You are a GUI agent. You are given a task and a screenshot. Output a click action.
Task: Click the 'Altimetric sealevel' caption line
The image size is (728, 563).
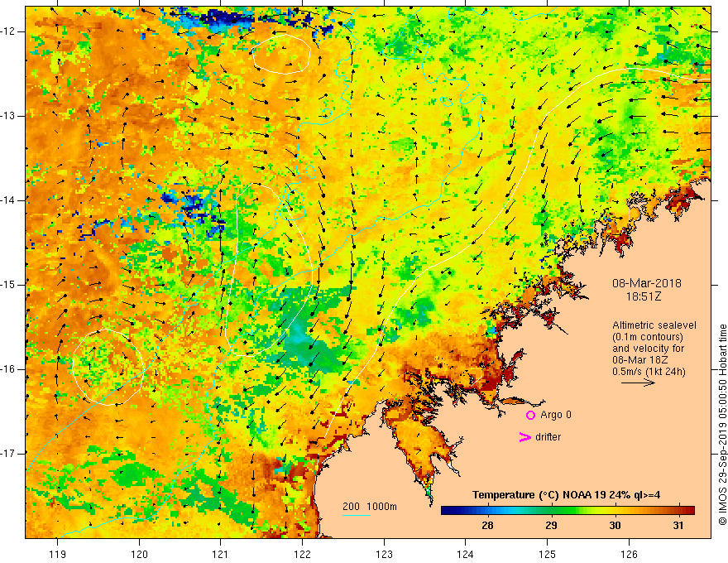pyautogui.click(x=654, y=325)
